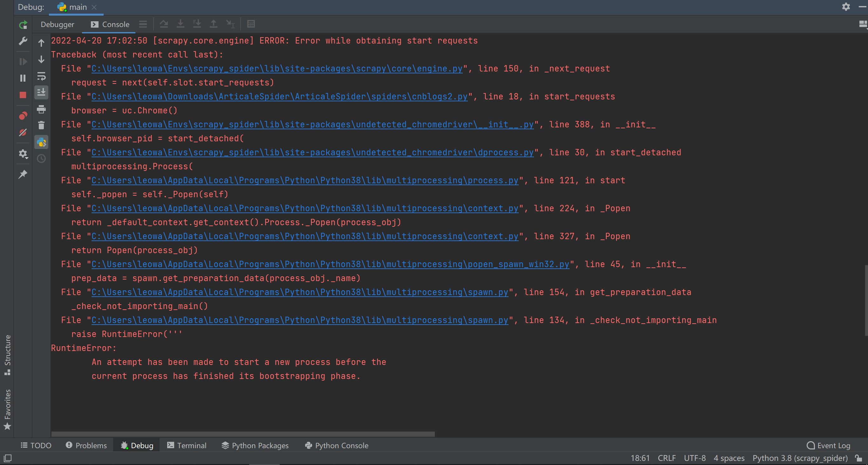868x465 pixels.
Task: Click the Rerun main debug icon
Action: pos(23,24)
